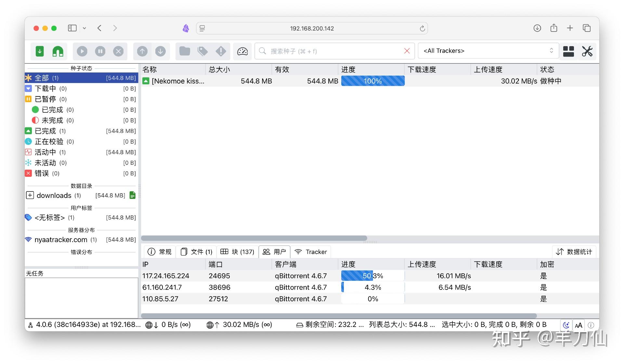Open the All Trackers dropdown

(487, 51)
